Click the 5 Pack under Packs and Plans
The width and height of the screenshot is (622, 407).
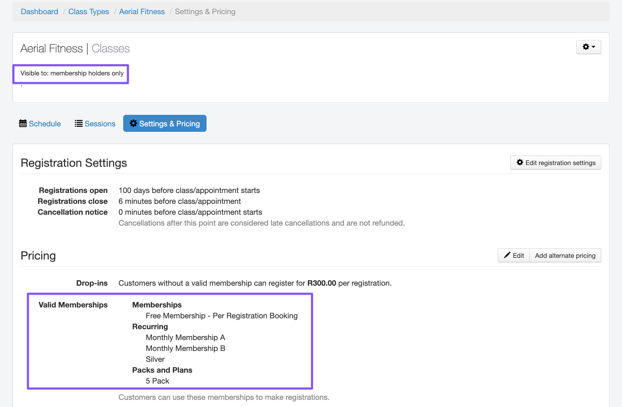coord(157,381)
